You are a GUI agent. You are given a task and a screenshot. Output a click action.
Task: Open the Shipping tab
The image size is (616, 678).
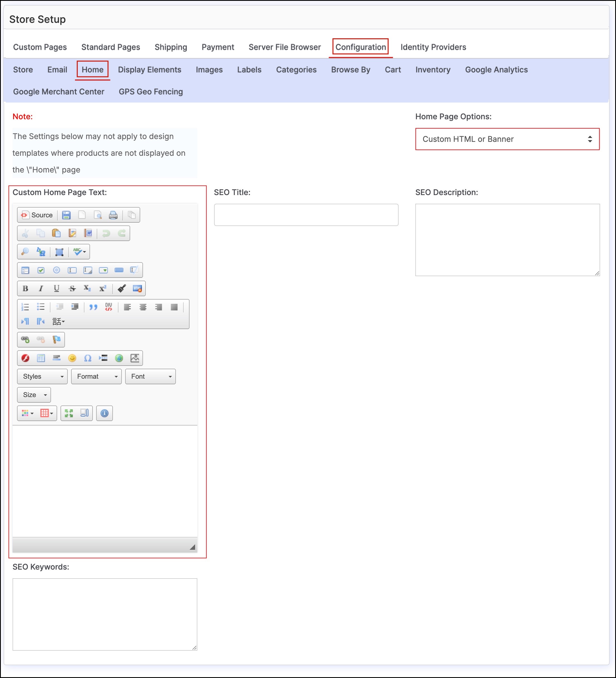[171, 47]
